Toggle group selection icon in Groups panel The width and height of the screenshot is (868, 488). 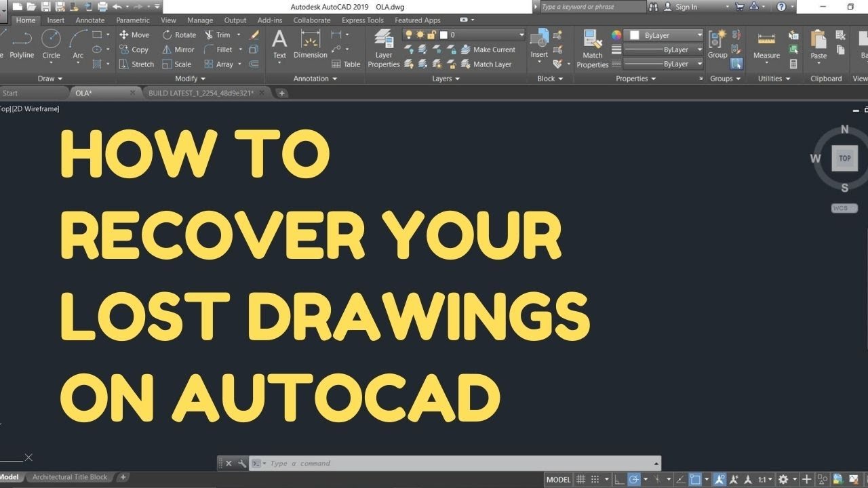[736, 64]
